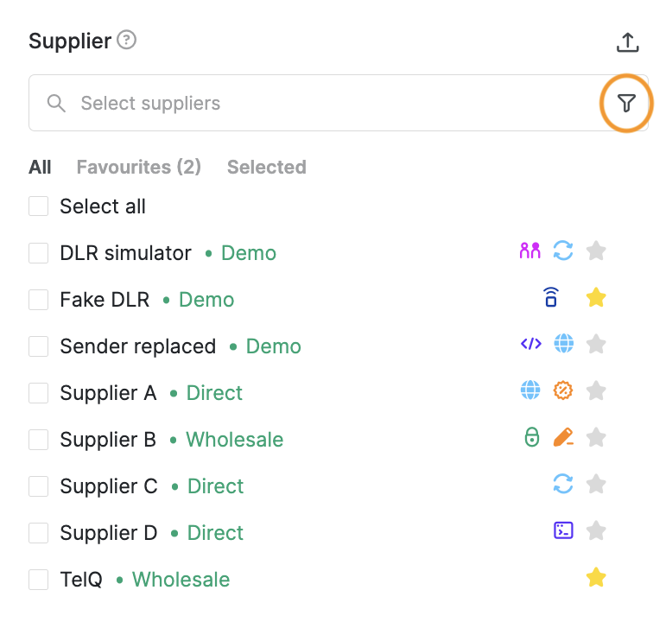The height and width of the screenshot is (641, 672).
Task: Click the sync icon on Supplier C
Action: (563, 484)
